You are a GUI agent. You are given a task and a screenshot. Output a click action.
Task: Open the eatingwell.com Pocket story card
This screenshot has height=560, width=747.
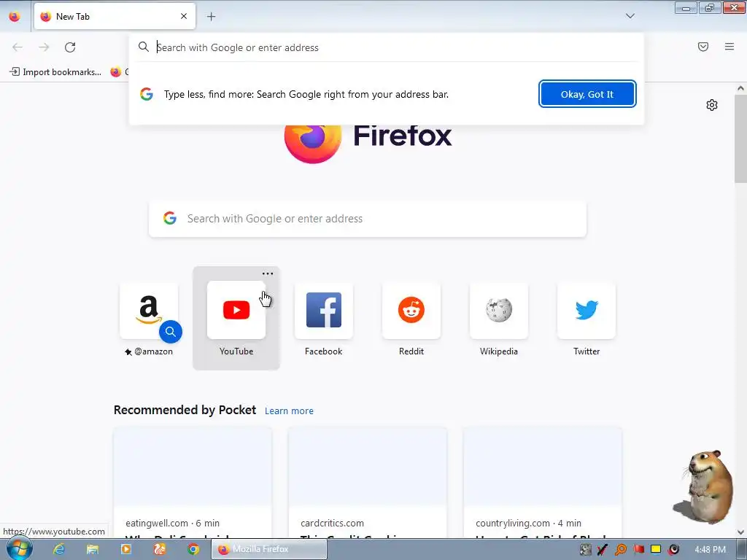tap(193, 483)
